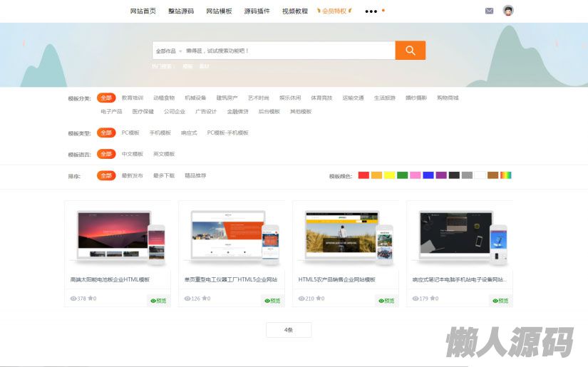Preview the HTML5农产品 template via 预览 button
Viewport: 588px width, 367px height.
click(x=386, y=301)
